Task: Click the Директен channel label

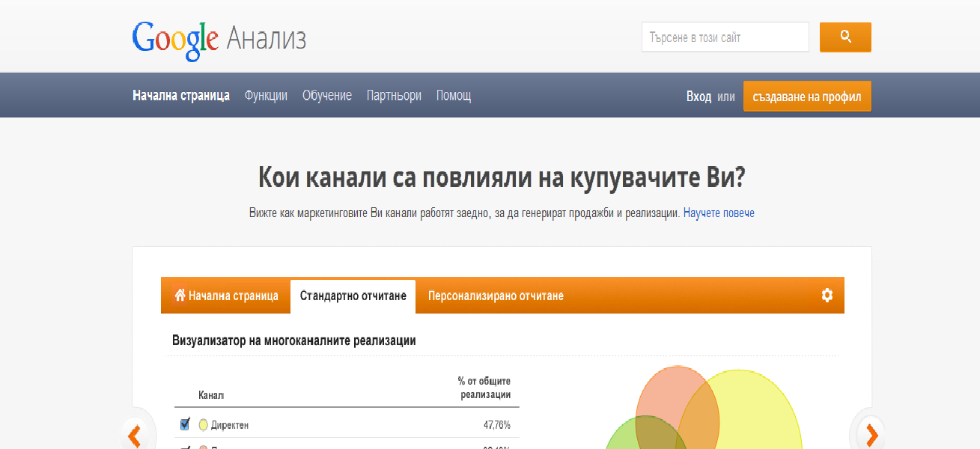Action: pyautogui.click(x=230, y=425)
